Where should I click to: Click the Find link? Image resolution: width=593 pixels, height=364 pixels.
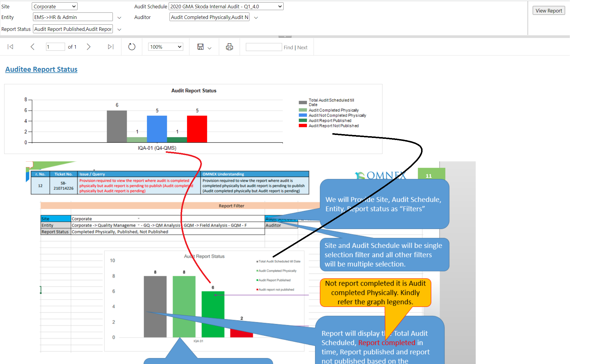tap(288, 47)
